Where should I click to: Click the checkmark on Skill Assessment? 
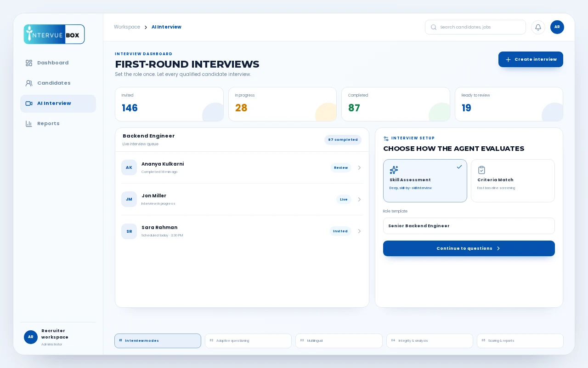point(459,167)
